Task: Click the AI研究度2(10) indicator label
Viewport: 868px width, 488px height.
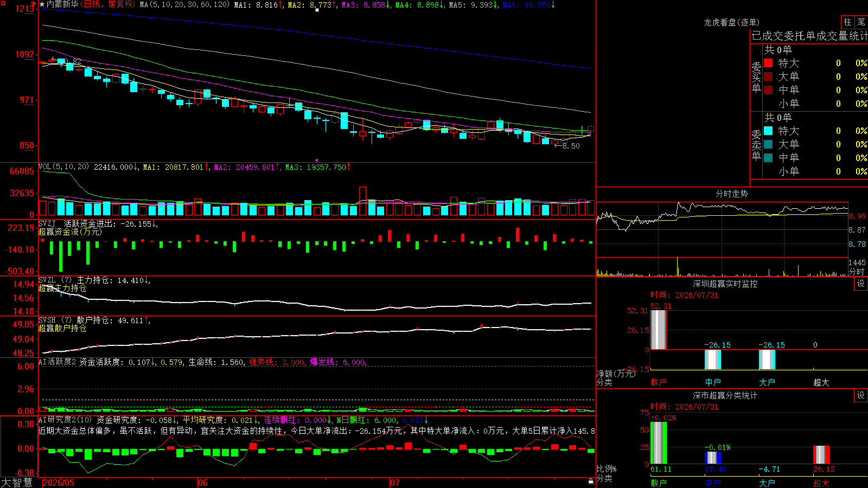Action: click(x=66, y=420)
